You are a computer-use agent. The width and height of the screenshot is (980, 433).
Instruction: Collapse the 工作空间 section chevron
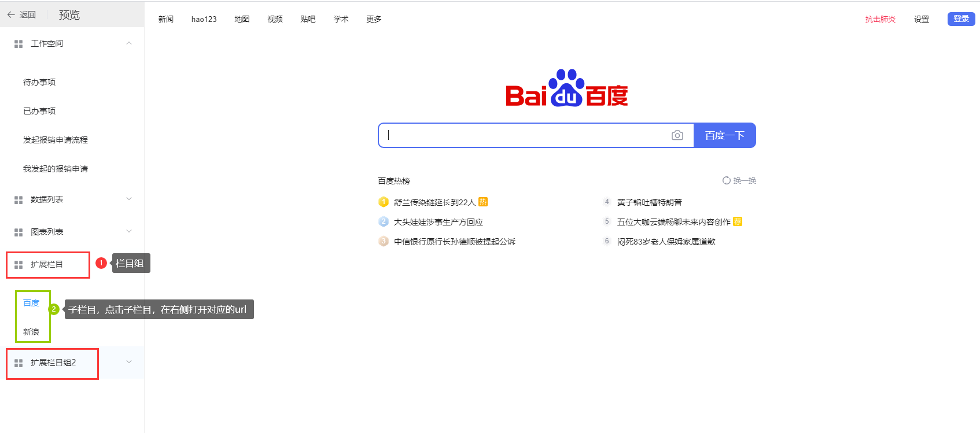(129, 43)
